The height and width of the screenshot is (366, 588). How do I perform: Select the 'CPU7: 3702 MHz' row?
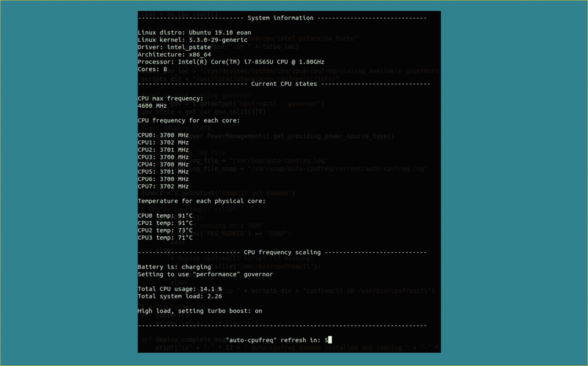tap(163, 186)
